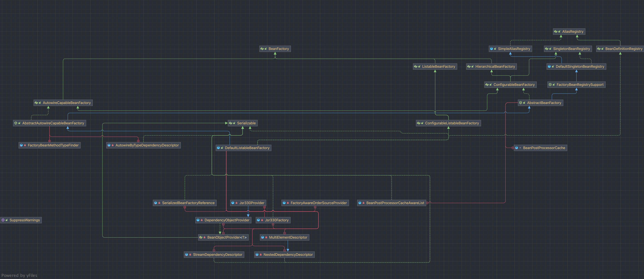644x279 pixels.
Task: Click the class icon on BeanPostProcessorCache node
Action: point(516,148)
